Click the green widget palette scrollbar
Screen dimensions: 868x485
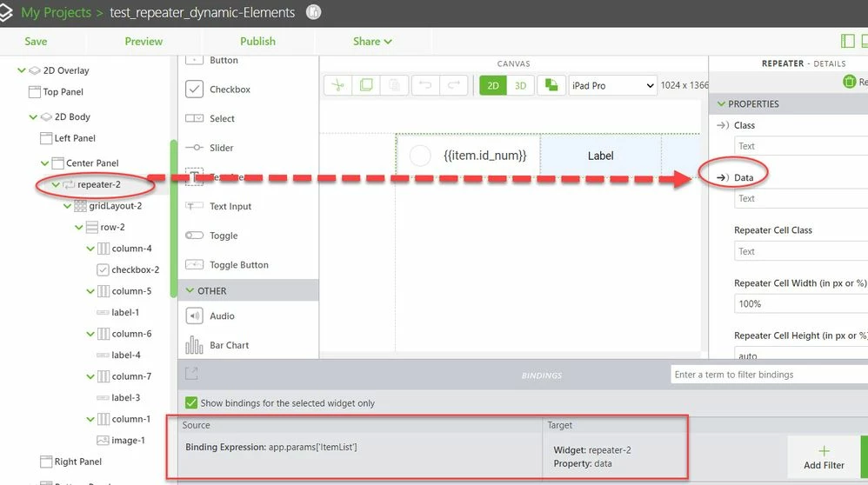pos(174,218)
